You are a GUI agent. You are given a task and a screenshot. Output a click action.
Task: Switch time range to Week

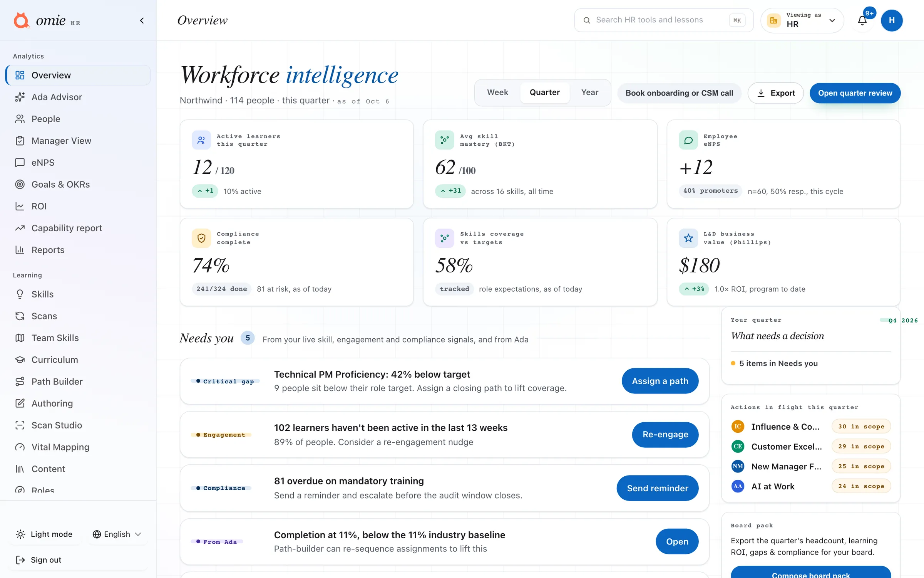[497, 92]
